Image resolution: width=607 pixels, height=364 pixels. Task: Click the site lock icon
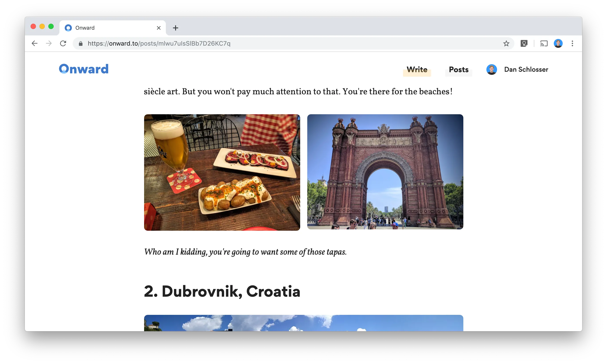coord(80,43)
